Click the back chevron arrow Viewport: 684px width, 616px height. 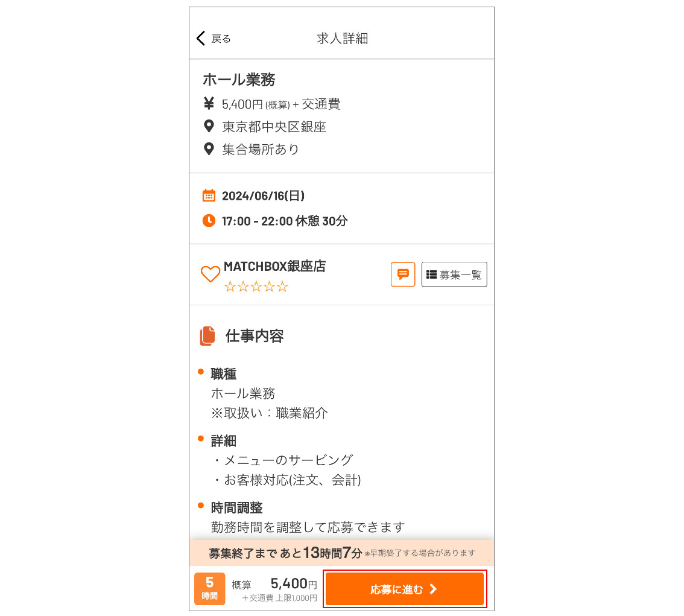[x=201, y=39]
